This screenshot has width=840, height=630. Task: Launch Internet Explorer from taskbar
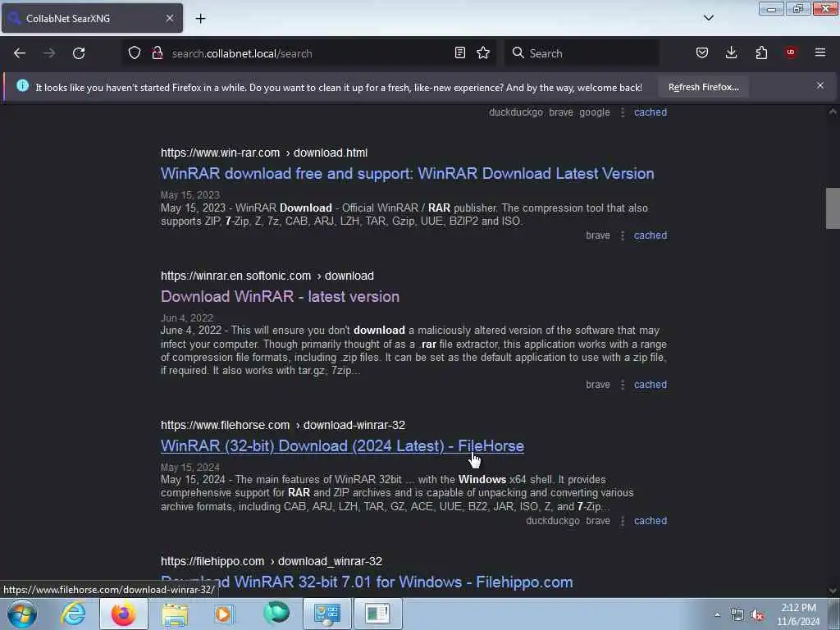point(73,614)
